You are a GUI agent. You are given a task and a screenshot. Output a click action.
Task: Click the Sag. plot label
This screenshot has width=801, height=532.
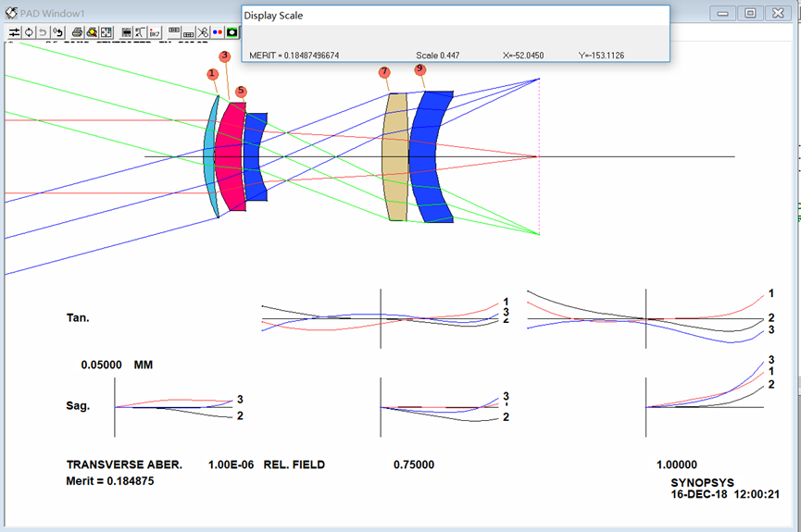point(78,406)
